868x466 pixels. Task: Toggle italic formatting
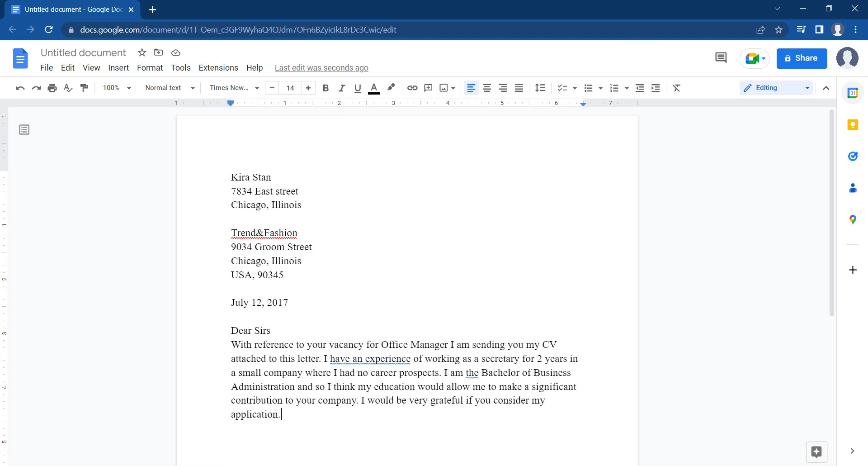pos(342,88)
